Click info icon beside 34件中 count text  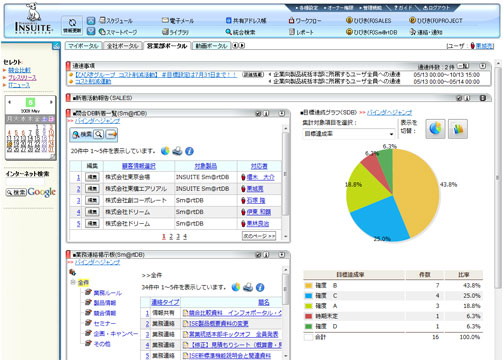pos(260,287)
